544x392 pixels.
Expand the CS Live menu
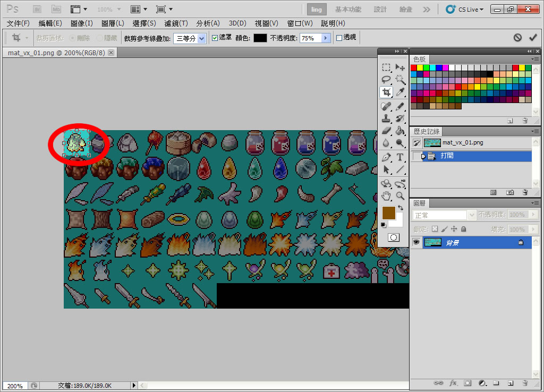(465, 10)
